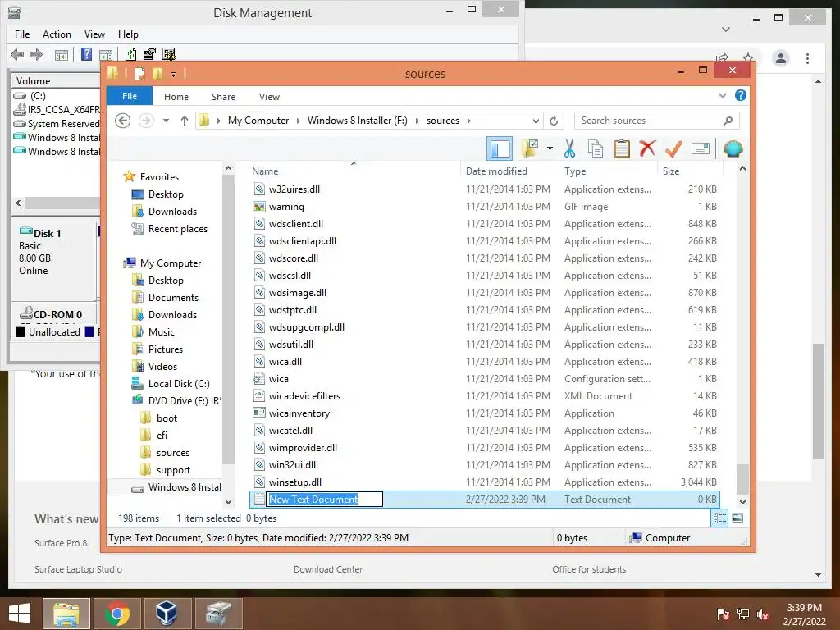Select the Music folder in navigation pane
840x630 pixels.
[162, 332]
